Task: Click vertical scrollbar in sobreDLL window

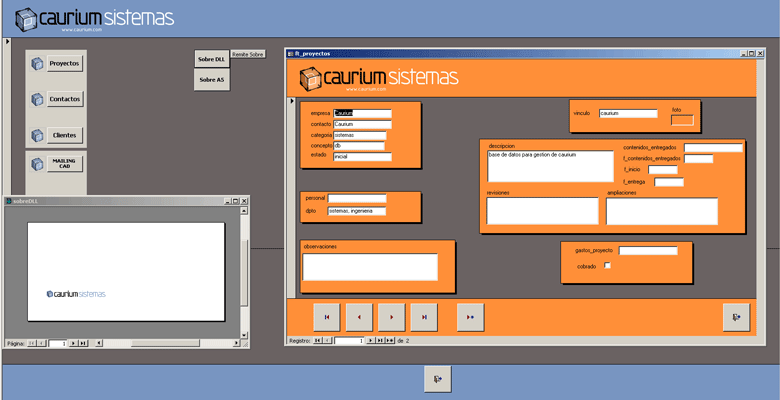Action: coord(245,270)
